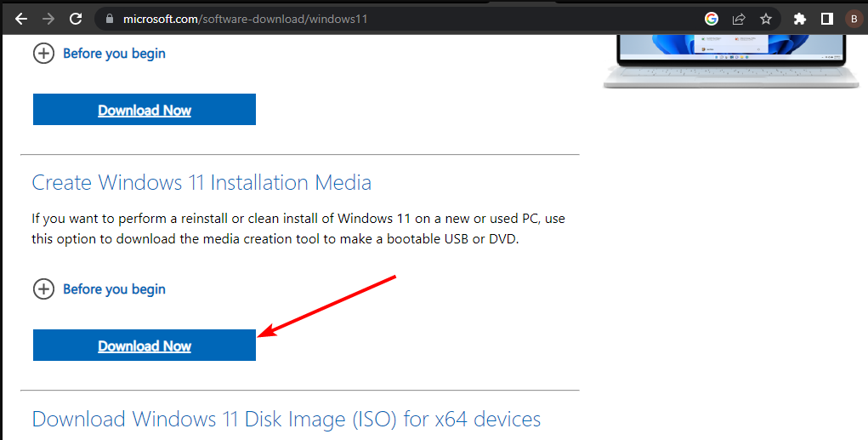Share this page using the share icon

739,19
